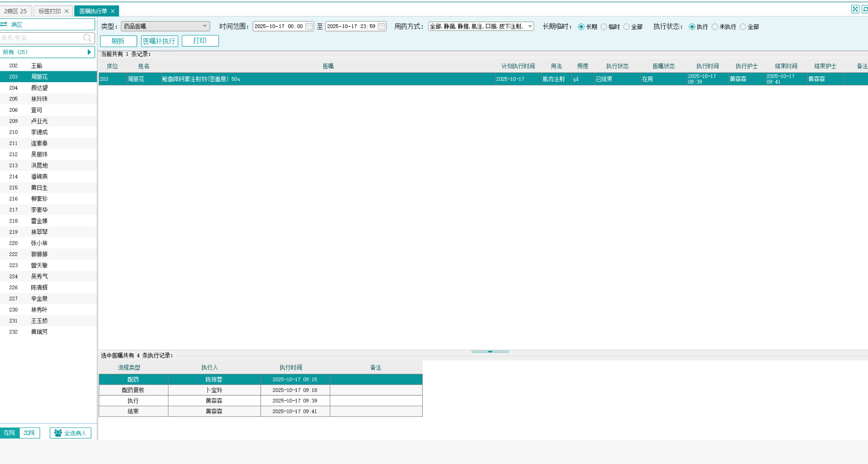Click the 医嘱补执行 button
The width and height of the screenshot is (868, 464).
[x=159, y=41]
